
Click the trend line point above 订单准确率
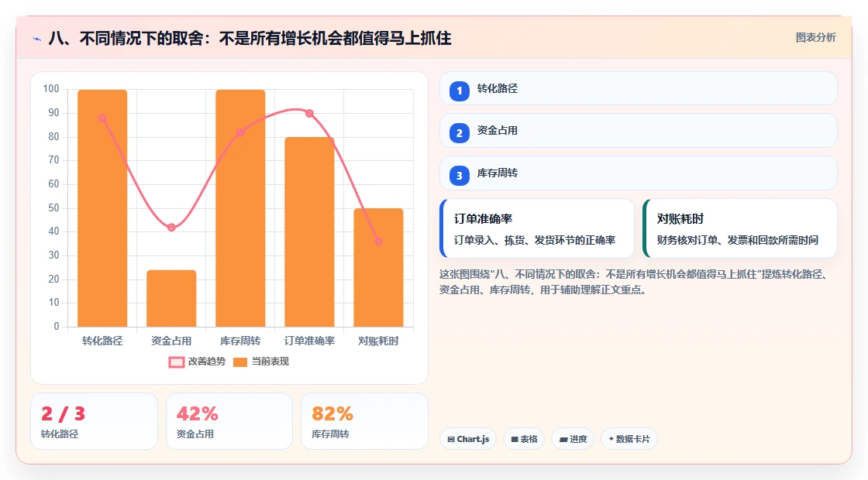pos(309,113)
